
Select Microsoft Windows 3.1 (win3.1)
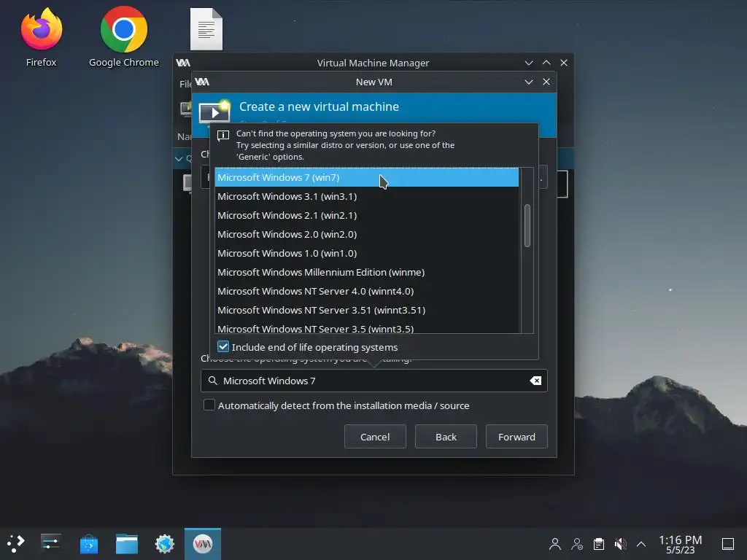[x=367, y=196]
